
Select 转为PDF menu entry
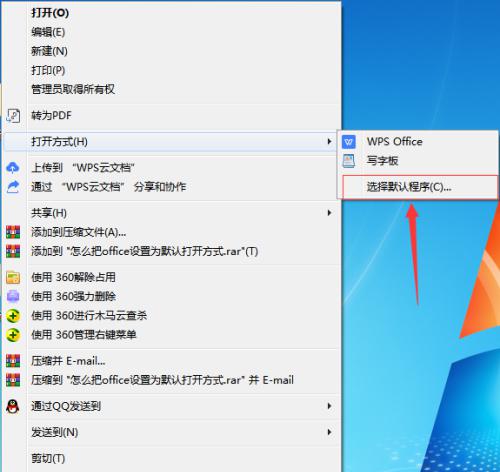click(171, 116)
